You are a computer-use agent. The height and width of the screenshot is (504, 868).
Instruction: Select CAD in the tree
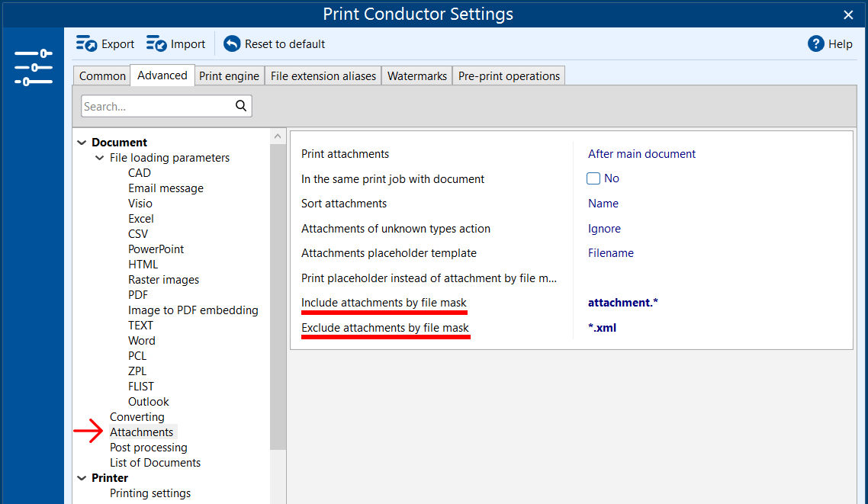point(140,173)
